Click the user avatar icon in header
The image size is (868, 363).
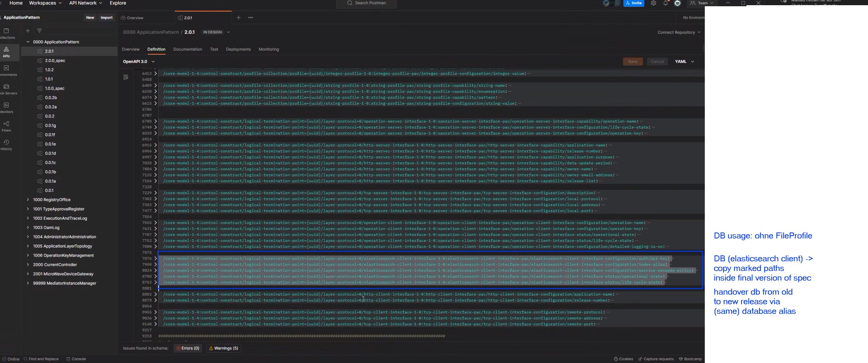tap(677, 3)
